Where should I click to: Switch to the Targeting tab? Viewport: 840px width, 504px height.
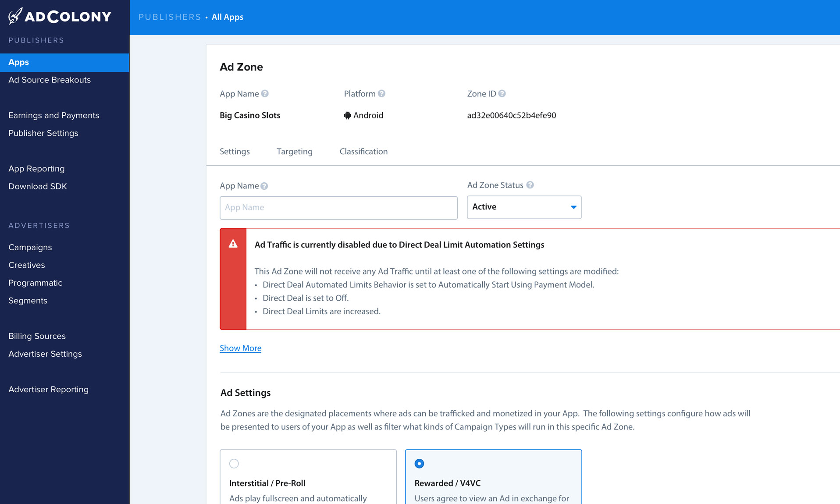coord(294,151)
